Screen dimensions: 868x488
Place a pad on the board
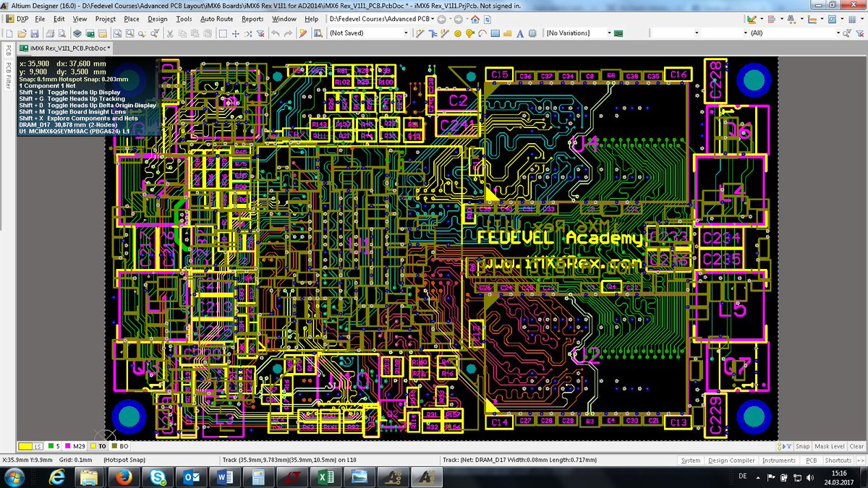(x=458, y=33)
